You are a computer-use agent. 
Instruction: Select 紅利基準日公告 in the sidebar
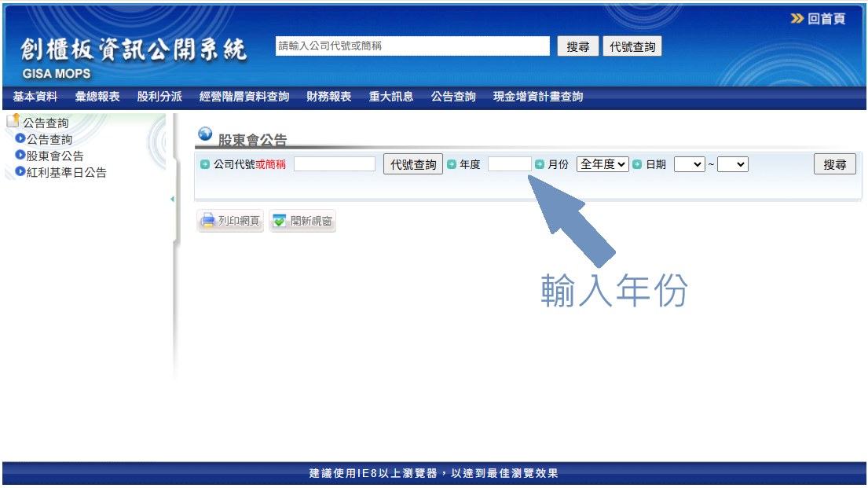tap(67, 173)
